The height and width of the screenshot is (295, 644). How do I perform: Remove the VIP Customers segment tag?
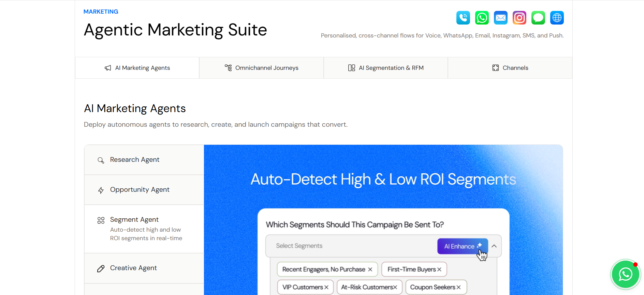(x=326, y=287)
